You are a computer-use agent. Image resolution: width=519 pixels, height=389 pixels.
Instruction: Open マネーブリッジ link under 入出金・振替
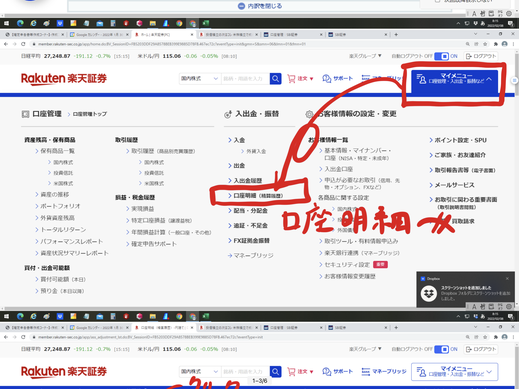[x=253, y=256]
